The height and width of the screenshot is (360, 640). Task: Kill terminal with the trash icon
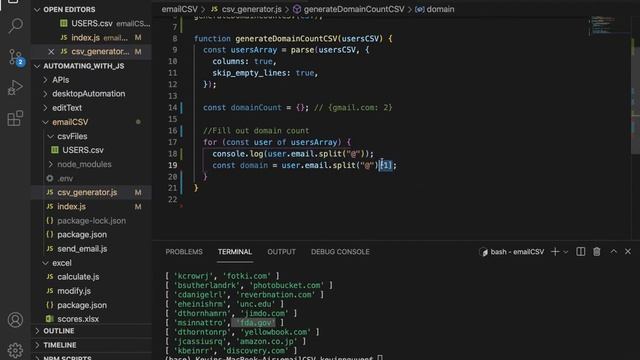pos(597,252)
